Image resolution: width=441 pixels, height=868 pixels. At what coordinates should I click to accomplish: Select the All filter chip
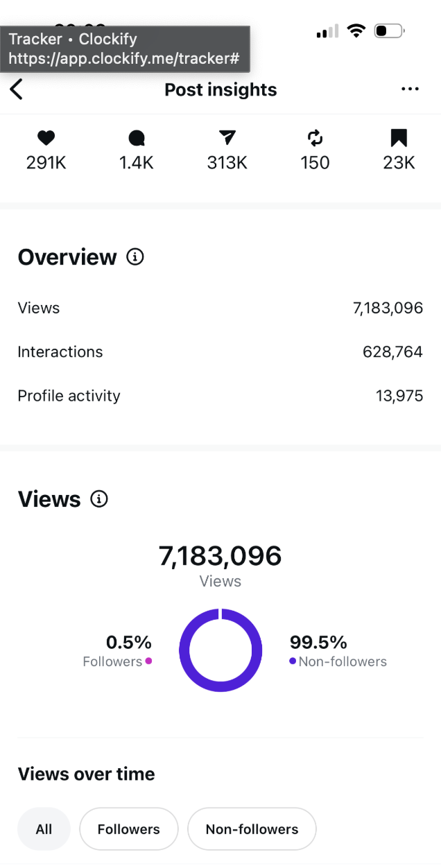click(x=44, y=829)
